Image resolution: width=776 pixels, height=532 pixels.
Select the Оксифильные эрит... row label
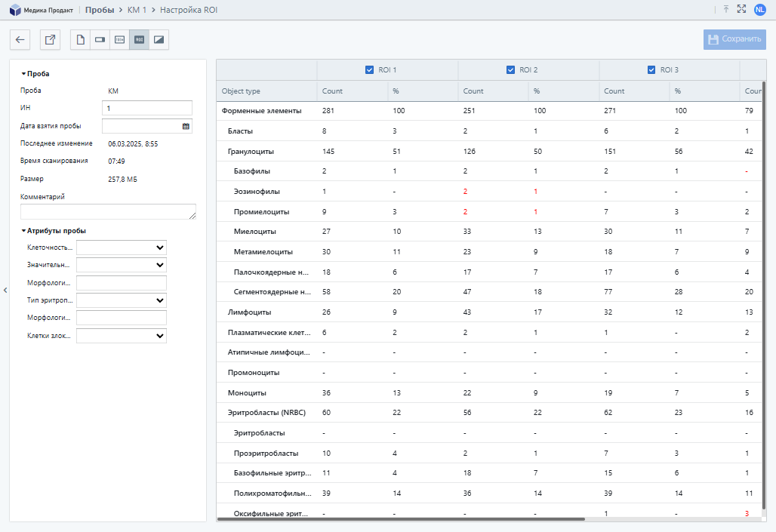click(x=271, y=514)
